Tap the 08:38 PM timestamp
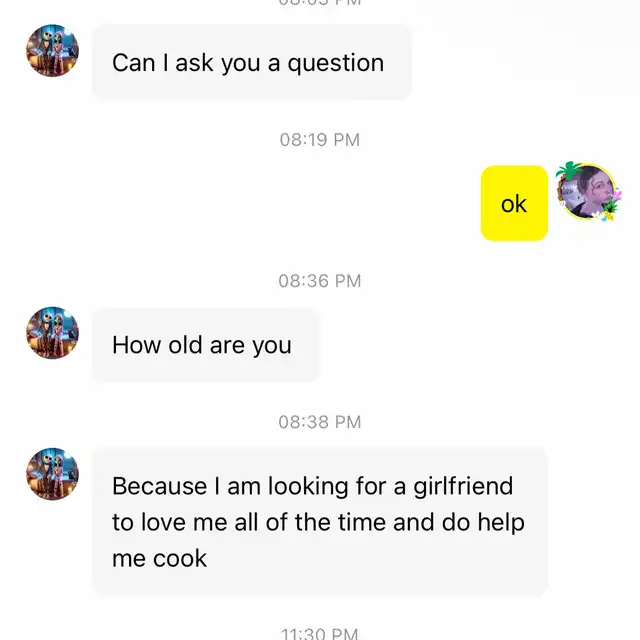This screenshot has height=640, width=640. pos(320,422)
